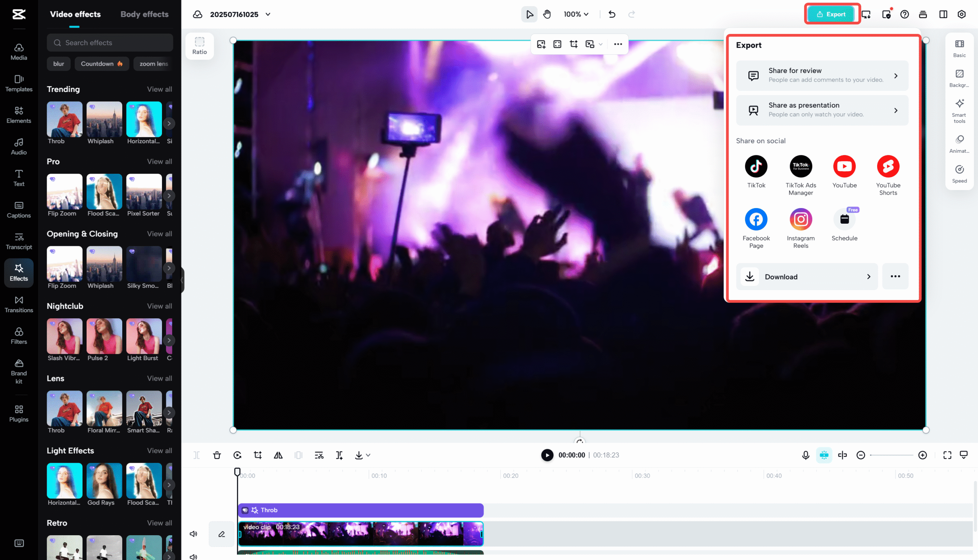
Task: Select the Countdown search tag
Action: coord(102,64)
